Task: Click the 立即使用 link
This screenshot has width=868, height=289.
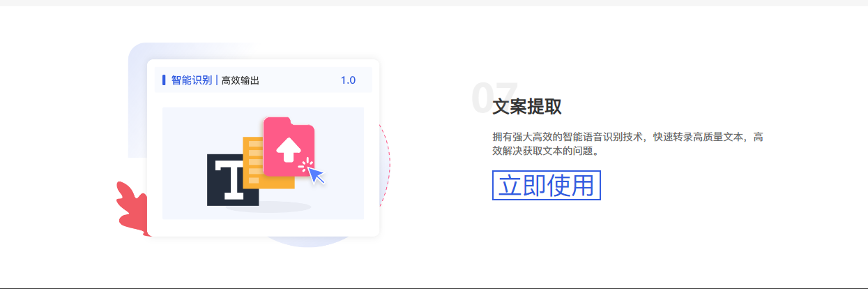Action: pyautogui.click(x=547, y=186)
